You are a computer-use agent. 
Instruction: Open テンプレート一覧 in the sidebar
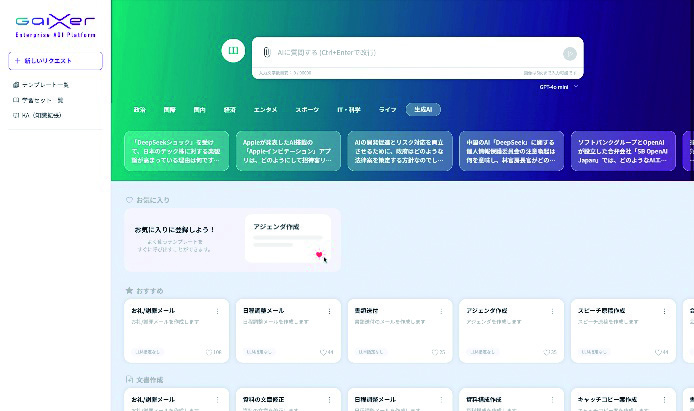[41, 85]
